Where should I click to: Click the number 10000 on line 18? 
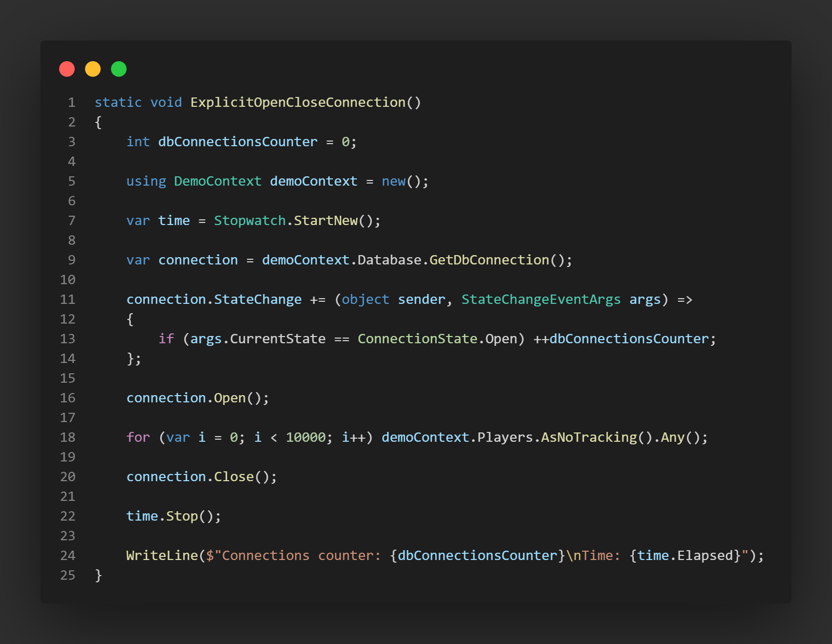[x=306, y=438]
